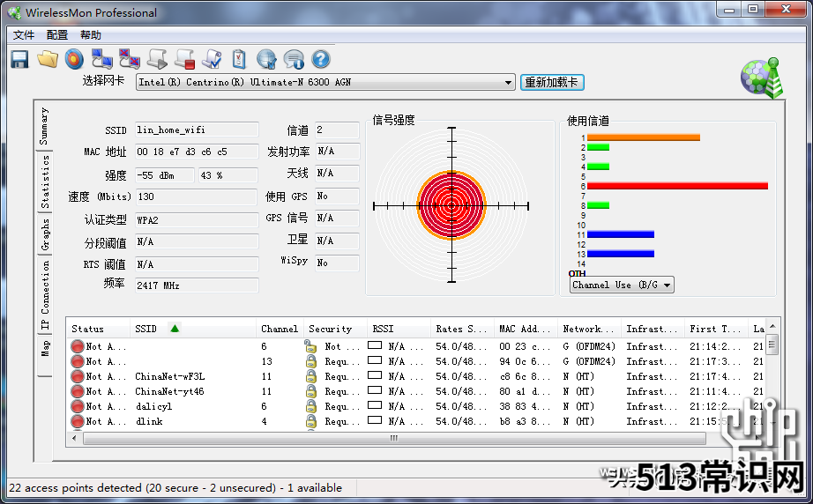Image resolution: width=813 pixels, height=504 pixels.
Task: Sort list by Network... column header
Action: click(589, 329)
